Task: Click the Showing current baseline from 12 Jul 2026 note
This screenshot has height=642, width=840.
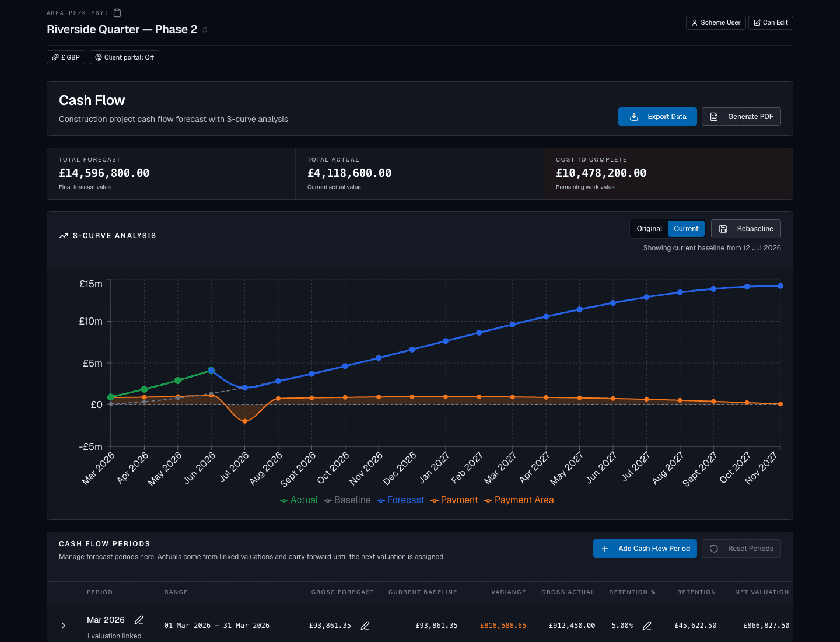Action: click(712, 248)
